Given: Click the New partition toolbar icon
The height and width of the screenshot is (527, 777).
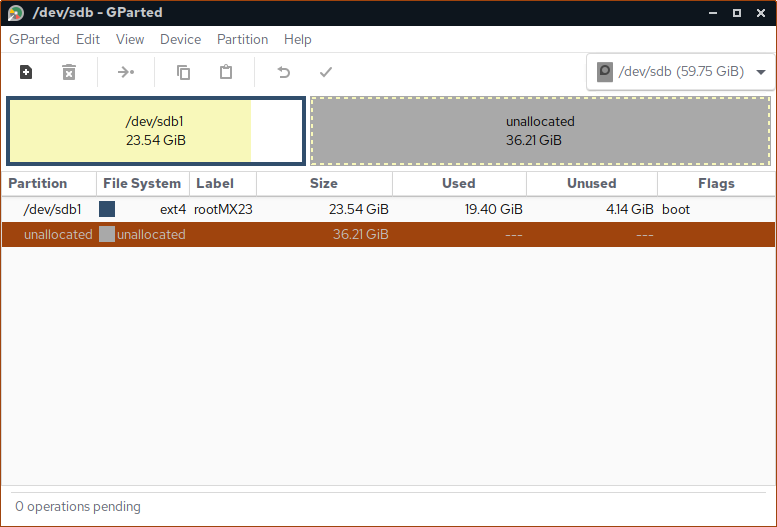Looking at the screenshot, I should [x=26, y=72].
